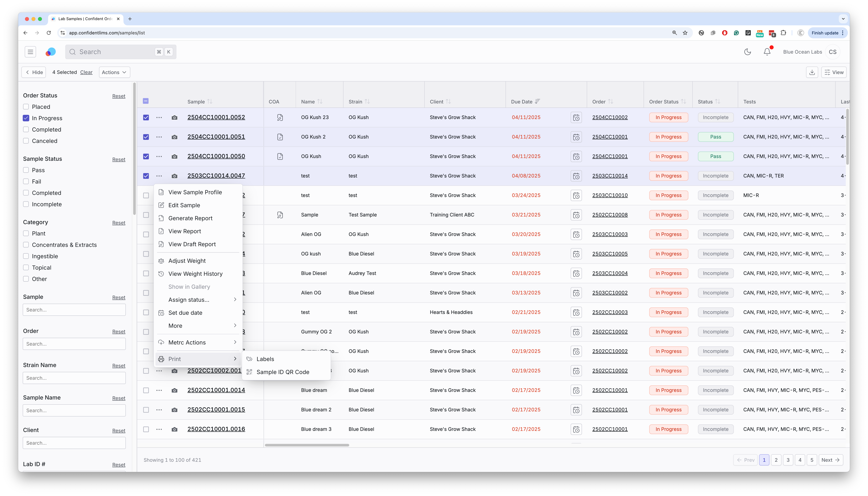The height and width of the screenshot is (496, 868).
Task: Open three-dot menu for sample 2502CC10001.0014
Action: tap(159, 390)
